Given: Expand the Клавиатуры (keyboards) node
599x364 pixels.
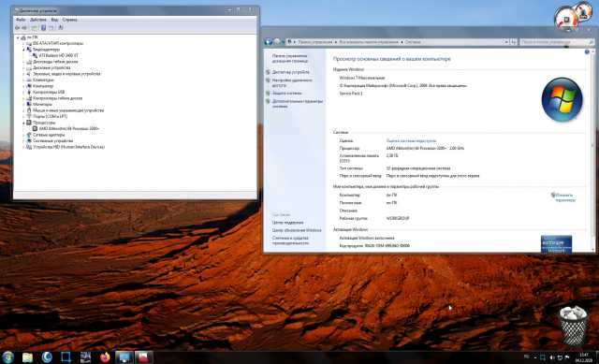Looking at the screenshot, I should pos(23,80).
